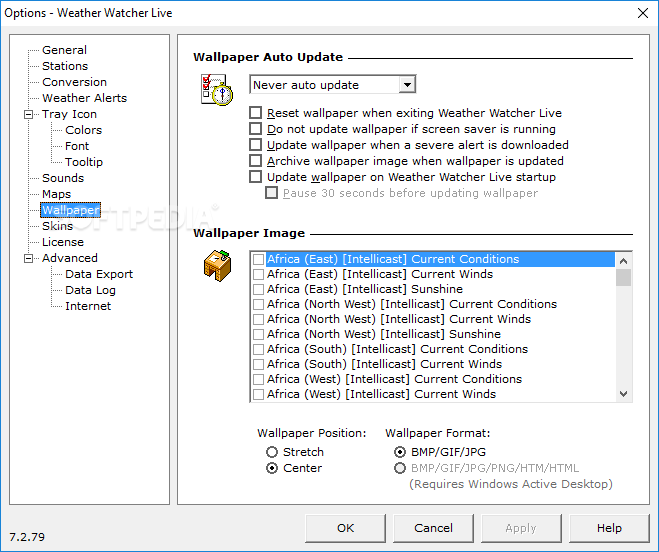The image size is (659, 552).
Task: Select Stretch wallpaper position
Action: pos(272,452)
